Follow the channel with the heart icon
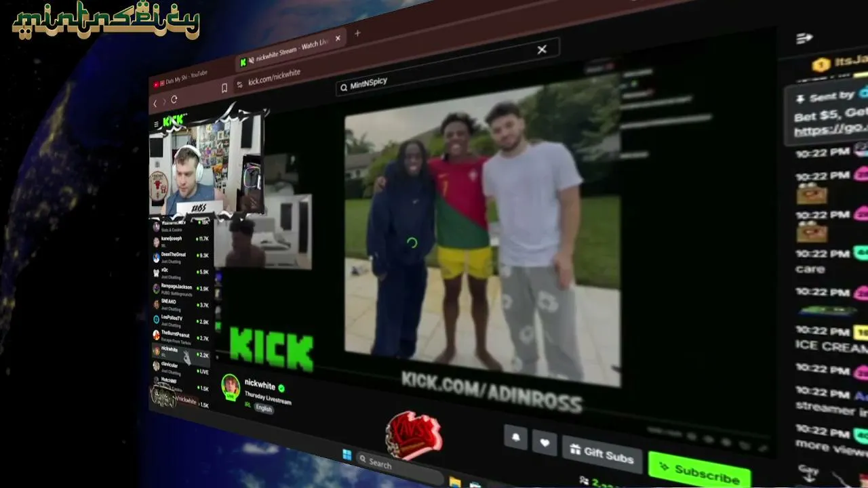 (x=545, y=443)
